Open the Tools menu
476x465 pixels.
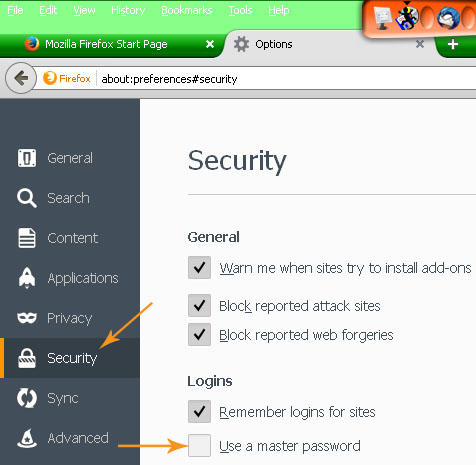pyautogui.click(x=240, y=11)
